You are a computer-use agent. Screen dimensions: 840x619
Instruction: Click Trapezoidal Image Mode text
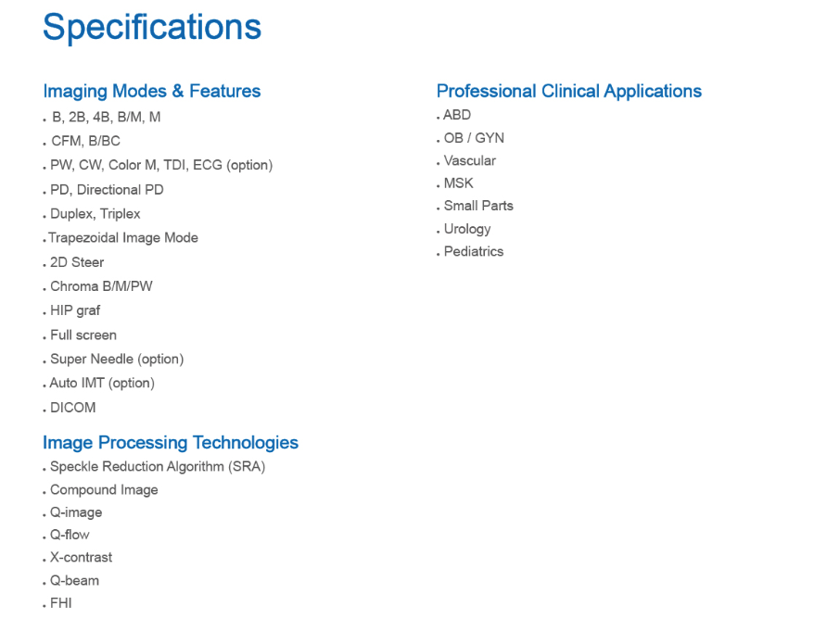pos(123,238)
